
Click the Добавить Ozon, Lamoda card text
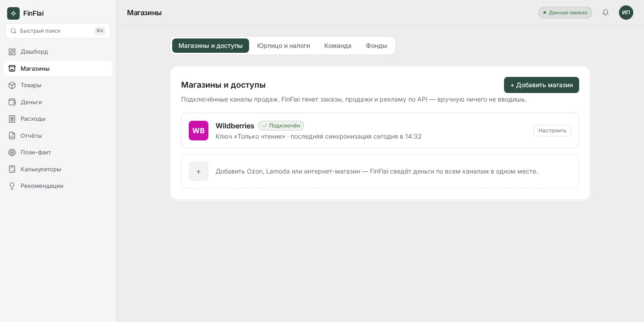tap(377, 171)
